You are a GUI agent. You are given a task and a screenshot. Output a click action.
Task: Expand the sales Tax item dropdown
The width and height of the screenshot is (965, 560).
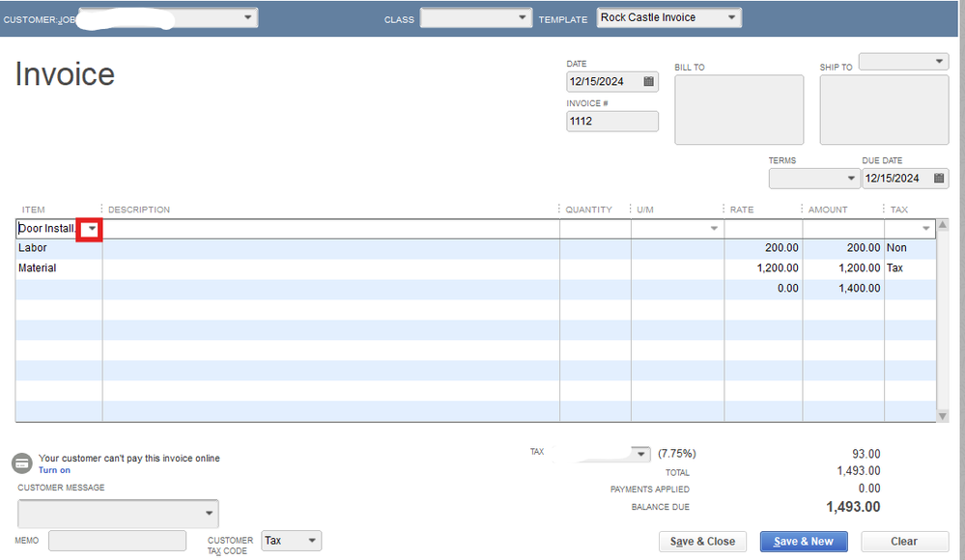pos(640,454)
